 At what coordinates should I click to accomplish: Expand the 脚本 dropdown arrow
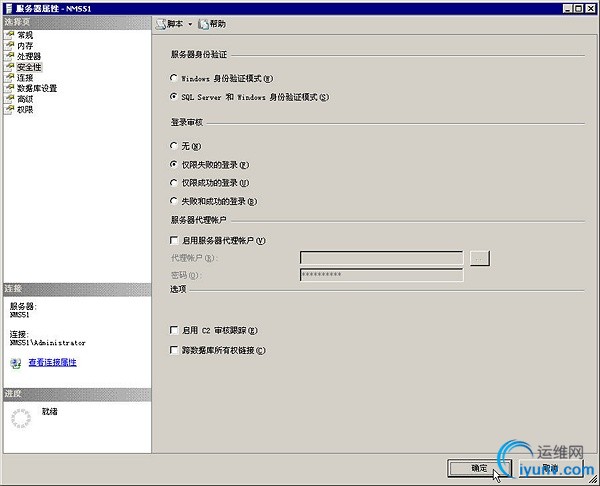click(190, 24)
